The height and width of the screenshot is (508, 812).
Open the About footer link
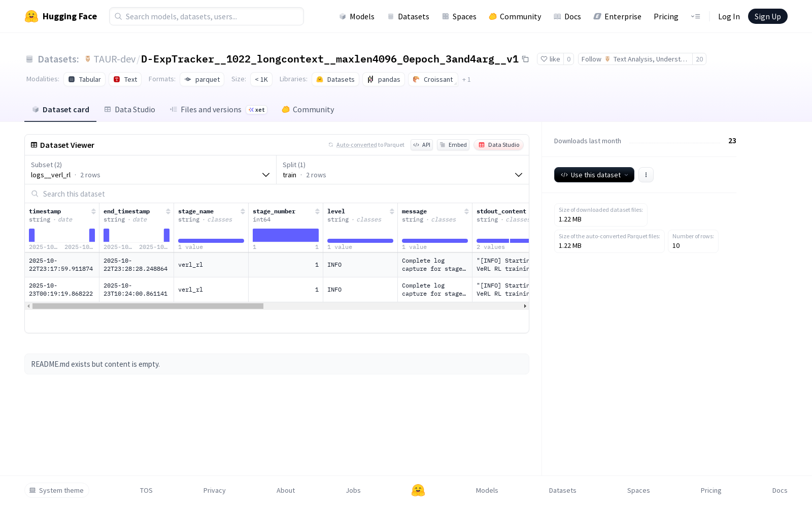pyautogui.click(x=286, y=490)
